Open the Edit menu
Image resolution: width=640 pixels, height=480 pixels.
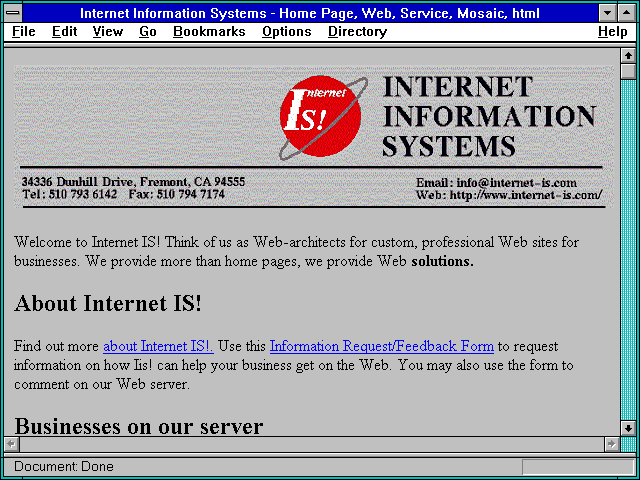coord(64,32)
